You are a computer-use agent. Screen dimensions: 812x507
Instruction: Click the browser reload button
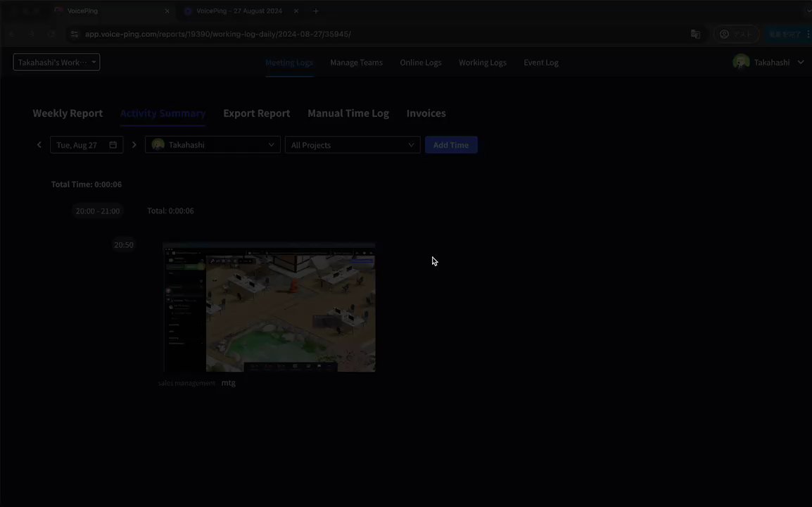(51, 35)
